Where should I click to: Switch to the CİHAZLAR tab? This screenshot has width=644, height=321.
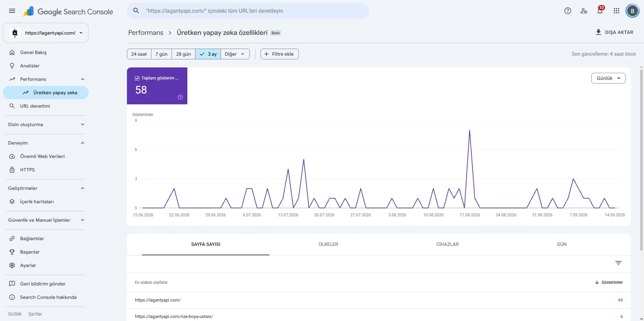click(x=447, y=244)
